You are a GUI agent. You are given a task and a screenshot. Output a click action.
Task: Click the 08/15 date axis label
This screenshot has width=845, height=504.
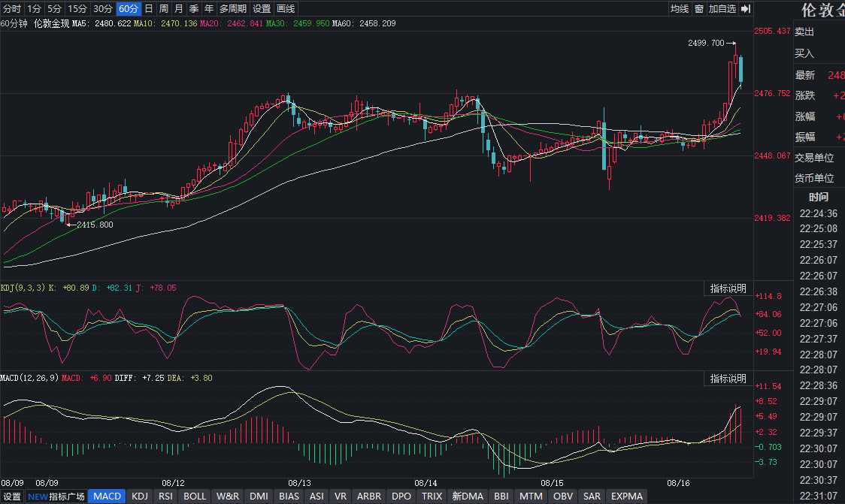552,483
